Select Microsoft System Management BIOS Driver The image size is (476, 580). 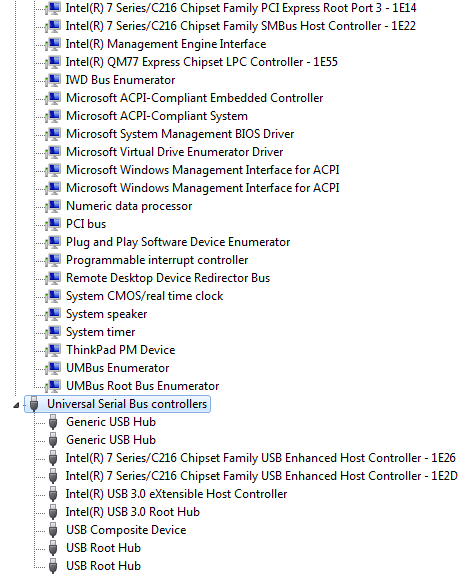pyautogui.click(x=180, y=134)
